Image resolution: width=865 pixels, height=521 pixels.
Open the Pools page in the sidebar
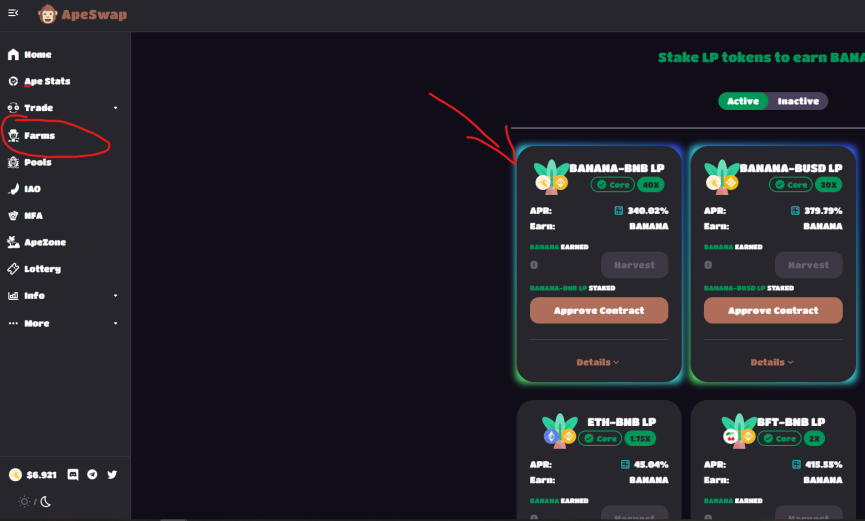coord(38,162)
